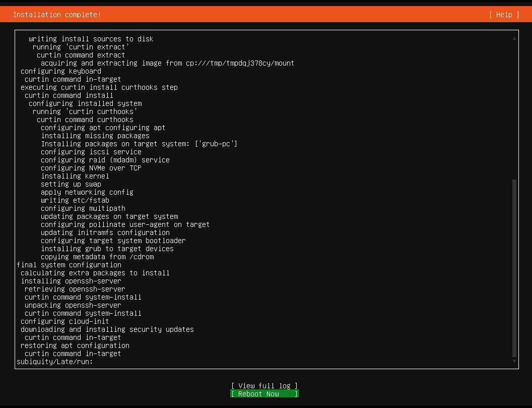Click 'updating packages on target system' line
This screenshot has width=532, height=408.
pos(109,216)
